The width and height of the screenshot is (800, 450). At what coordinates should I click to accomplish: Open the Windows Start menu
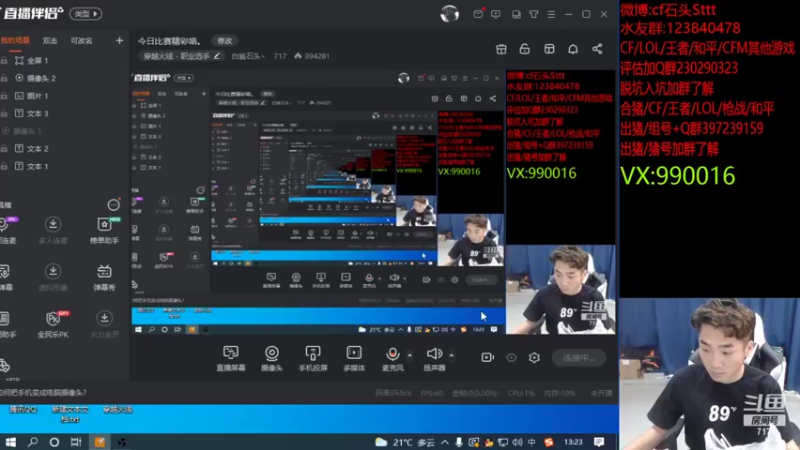11,442
